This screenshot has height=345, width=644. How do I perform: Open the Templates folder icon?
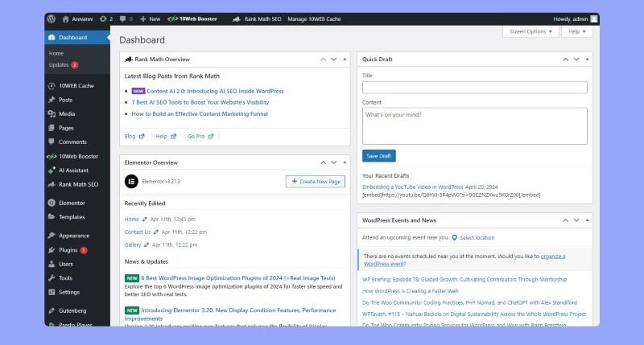(x=52, y=216)
